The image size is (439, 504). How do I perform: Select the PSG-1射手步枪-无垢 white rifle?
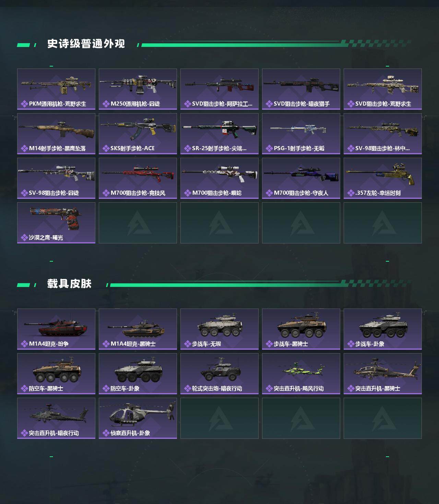(x=301, y=134)
